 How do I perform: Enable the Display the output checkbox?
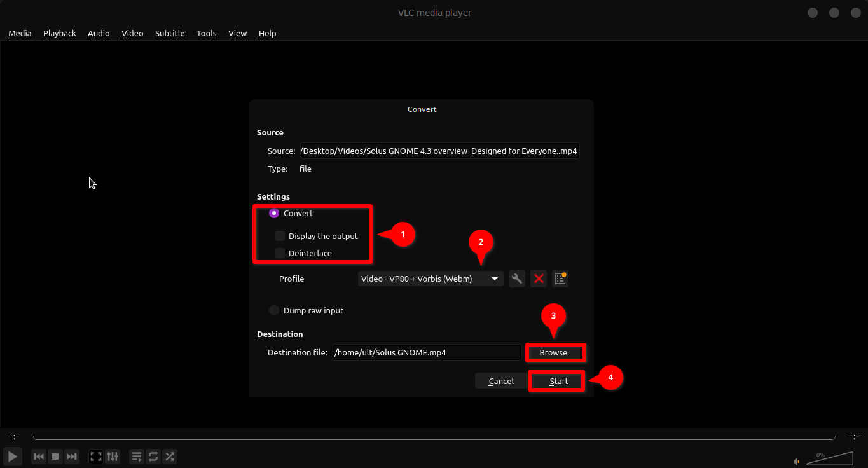(x=280, y=236)
